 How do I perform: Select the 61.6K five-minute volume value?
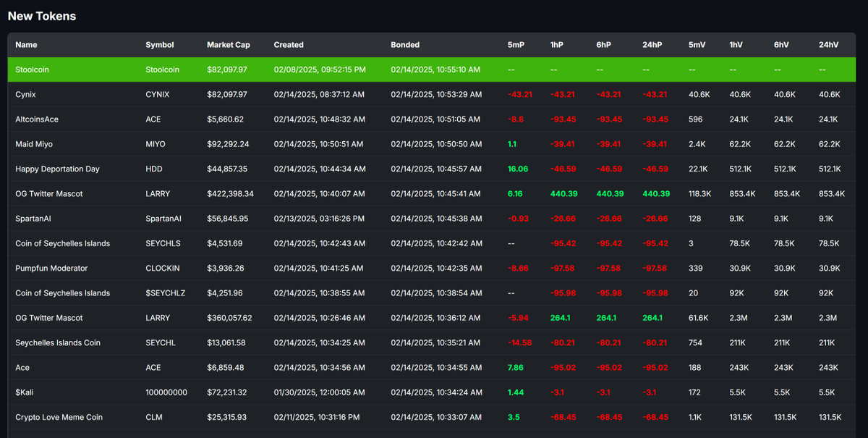[699, 318]
